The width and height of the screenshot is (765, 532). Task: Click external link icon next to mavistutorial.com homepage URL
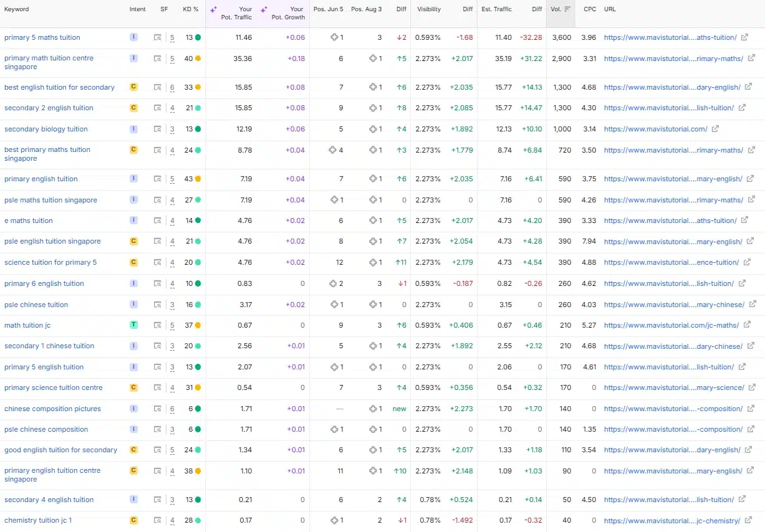point(715,129)
